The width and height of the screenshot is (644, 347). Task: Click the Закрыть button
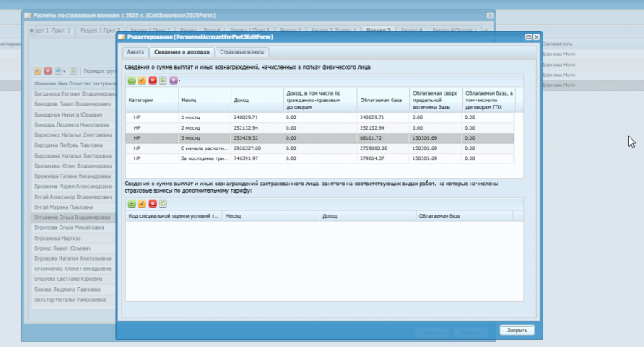click(x=517, y=330)
